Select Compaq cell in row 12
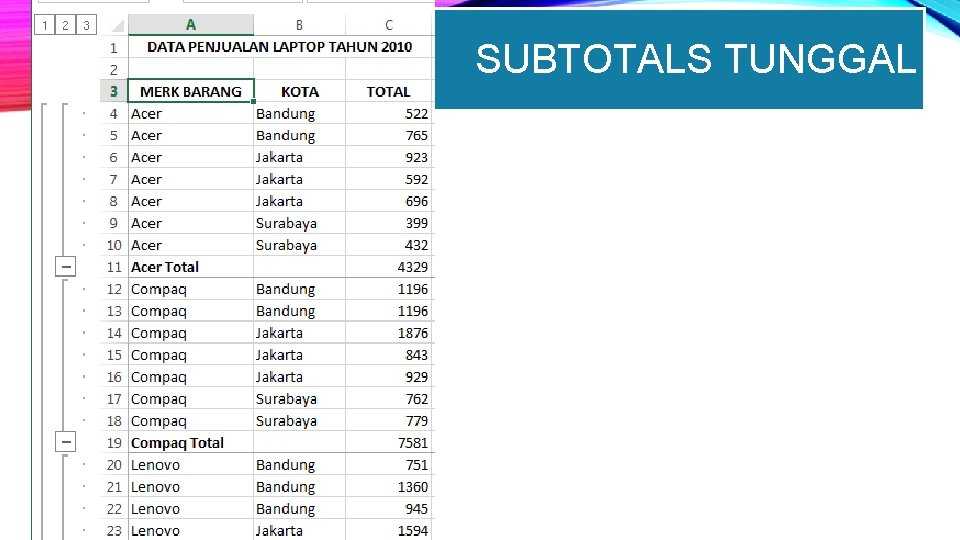The image size is (960, 540). click(191, 289)
